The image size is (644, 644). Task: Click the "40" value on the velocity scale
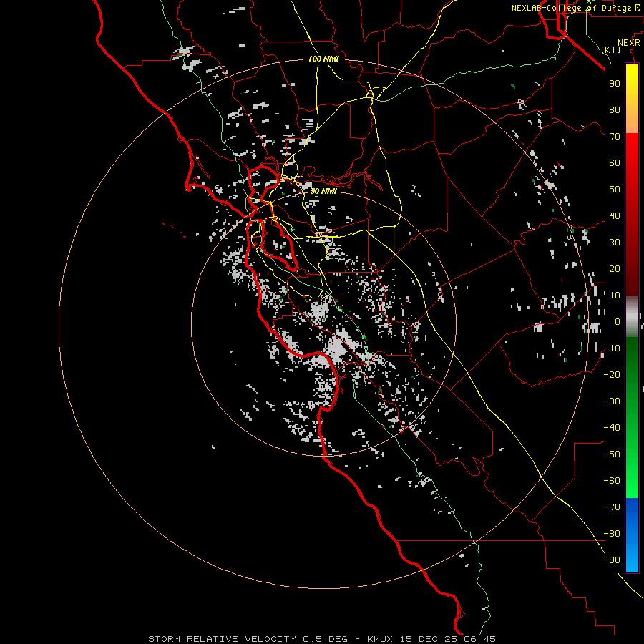point(615,215)
